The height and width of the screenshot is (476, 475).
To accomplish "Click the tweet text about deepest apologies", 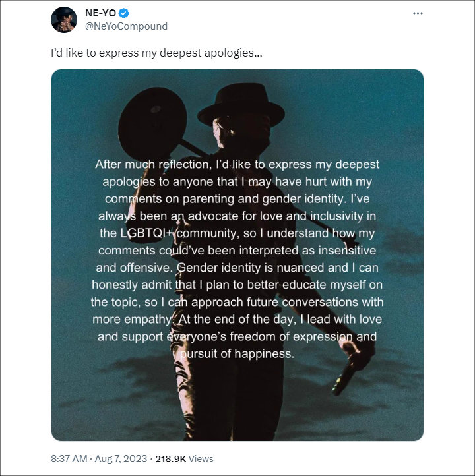I will click(156, 53).
